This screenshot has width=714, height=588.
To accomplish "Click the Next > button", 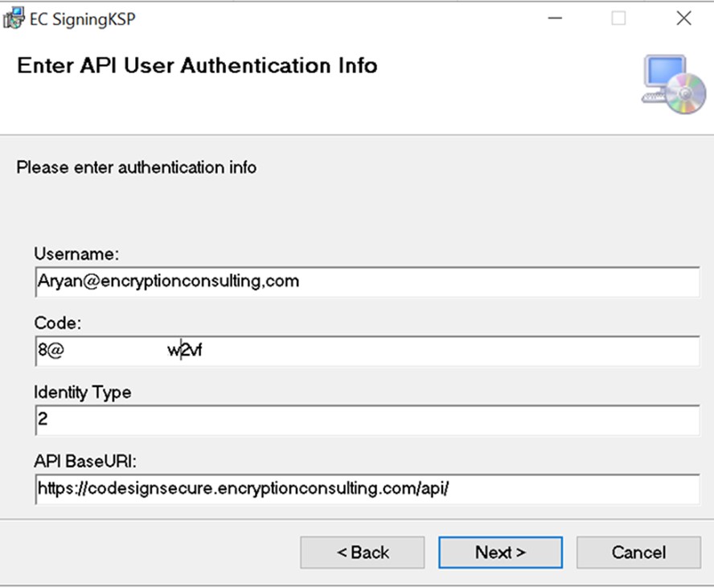I will [x=500, y=552].
